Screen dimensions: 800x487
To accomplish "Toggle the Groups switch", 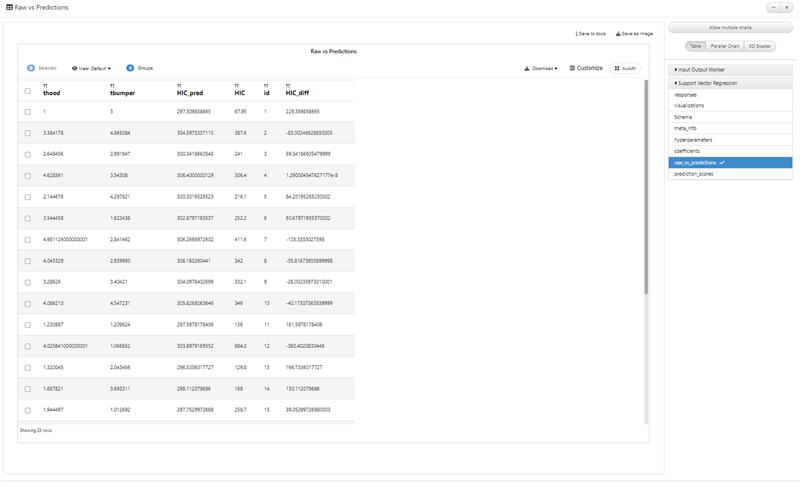I will 130,68.
